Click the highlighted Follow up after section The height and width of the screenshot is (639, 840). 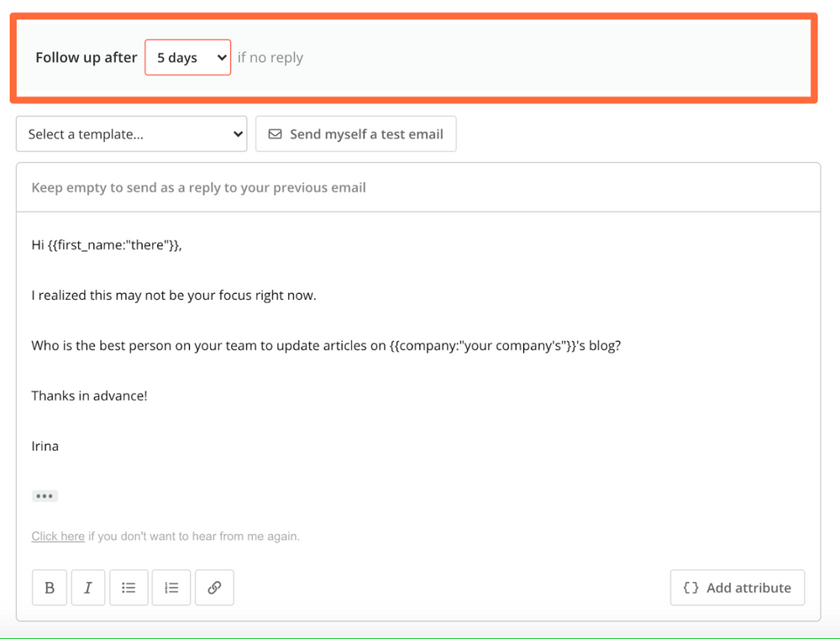420,57
